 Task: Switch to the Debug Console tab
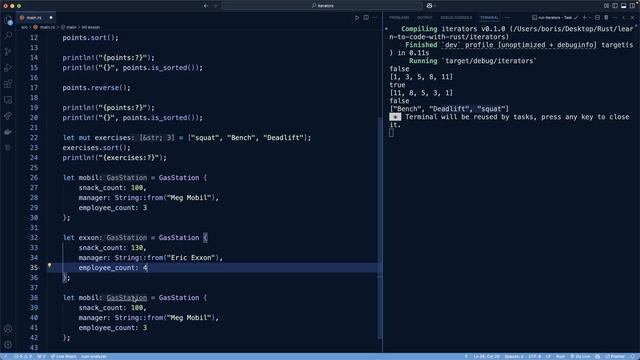tap(456, 18)
